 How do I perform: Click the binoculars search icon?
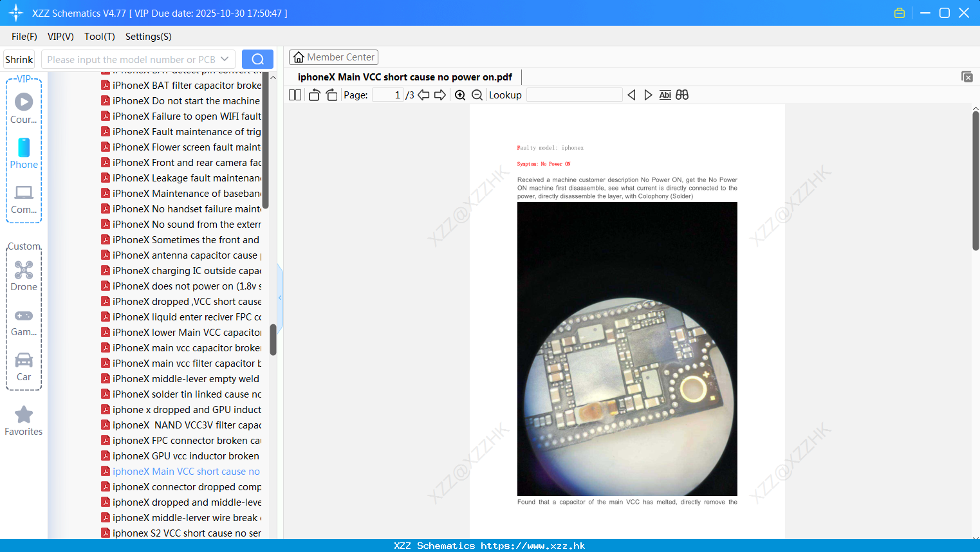[x=682, y=95]
